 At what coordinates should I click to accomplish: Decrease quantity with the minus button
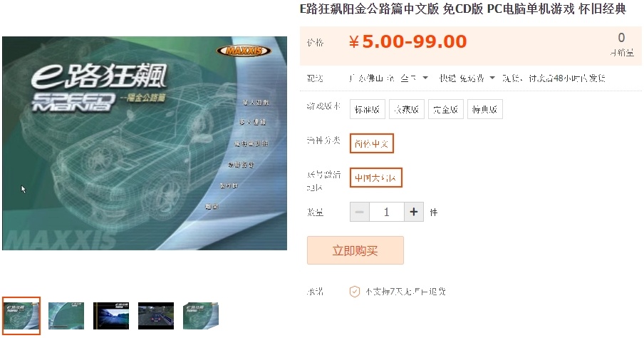pos(359,212)
